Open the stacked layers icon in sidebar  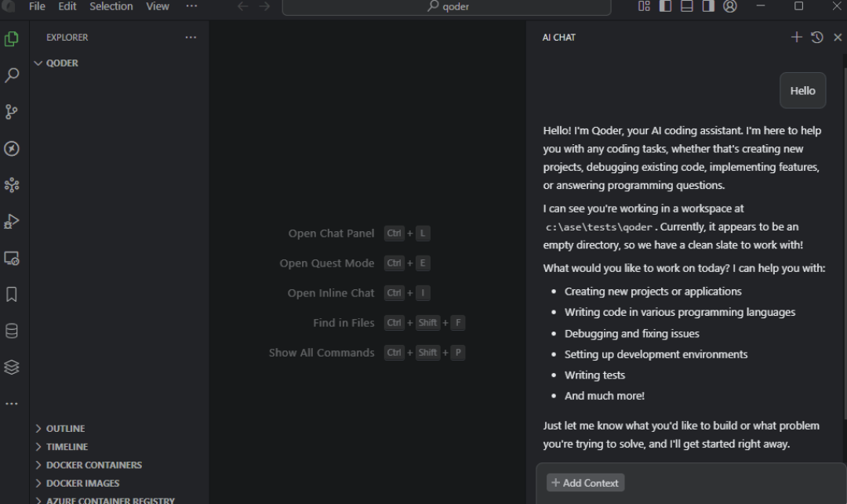pyautogui.click(x=11, y=367)
